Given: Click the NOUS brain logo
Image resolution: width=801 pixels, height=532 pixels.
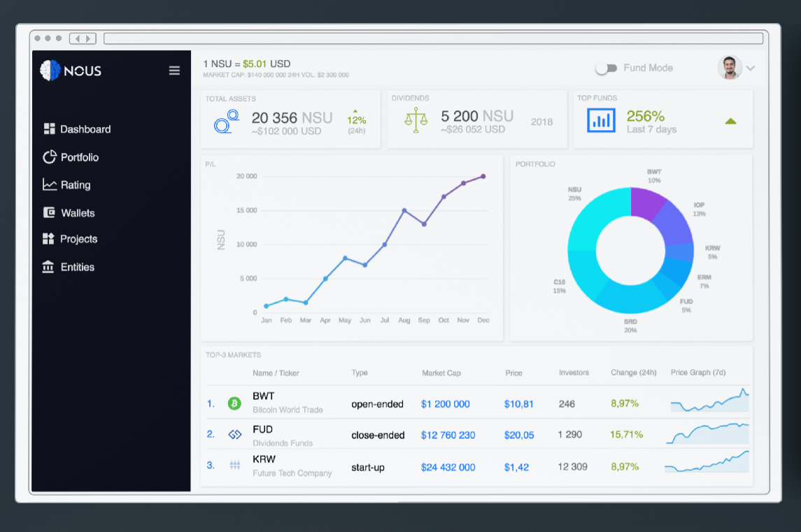Looking at the screenshot, I should click(50, 71).
